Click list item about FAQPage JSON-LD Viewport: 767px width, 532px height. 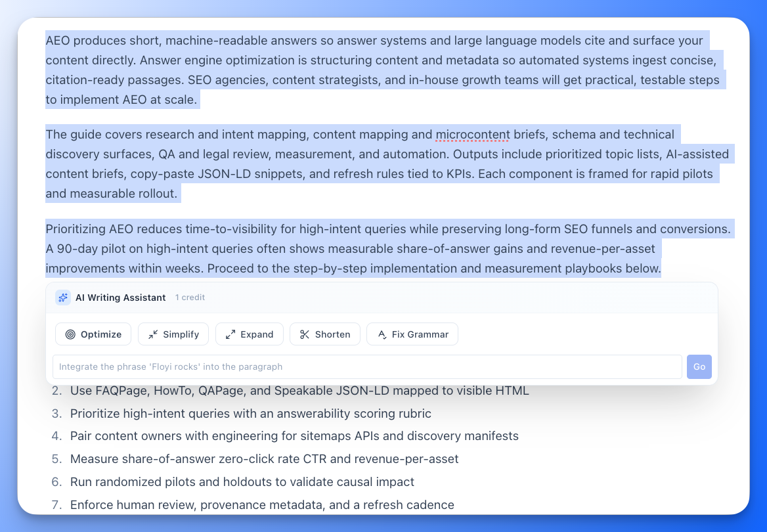click(299, 390)
